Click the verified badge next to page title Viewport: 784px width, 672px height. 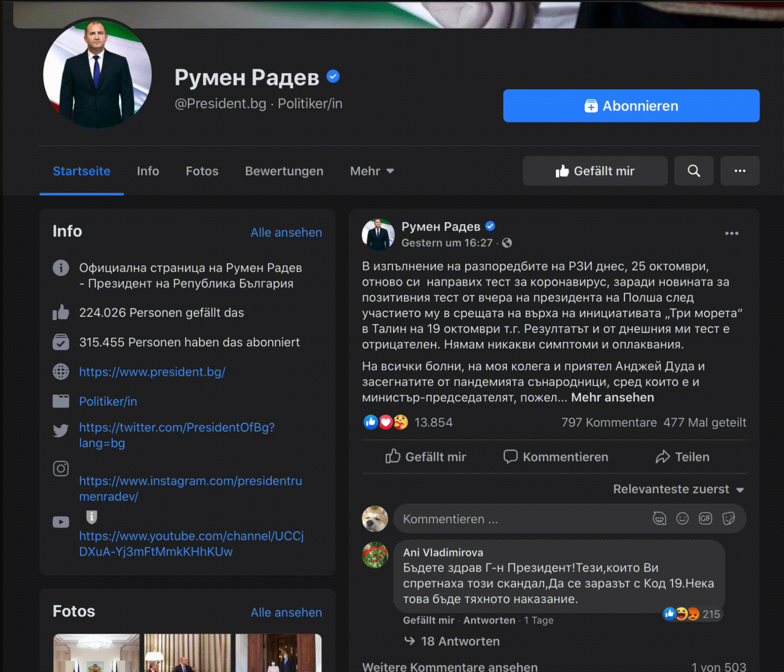click(333, 77)
